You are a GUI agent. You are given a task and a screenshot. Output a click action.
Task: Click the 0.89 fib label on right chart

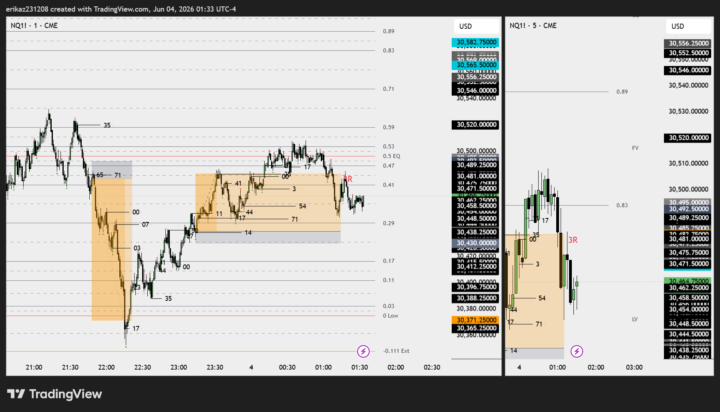pyautogui.click(x=622, y=92)
